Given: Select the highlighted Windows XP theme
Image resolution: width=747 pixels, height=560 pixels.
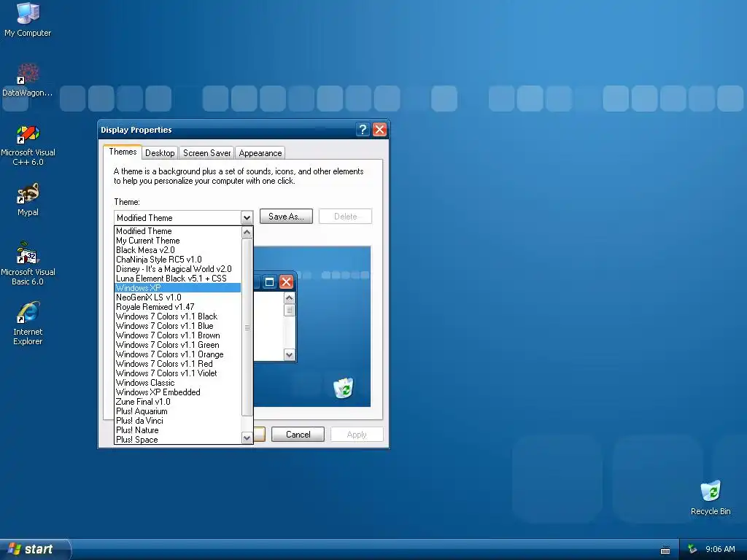Looking at the screenshot, I should (x=178, y=287).
